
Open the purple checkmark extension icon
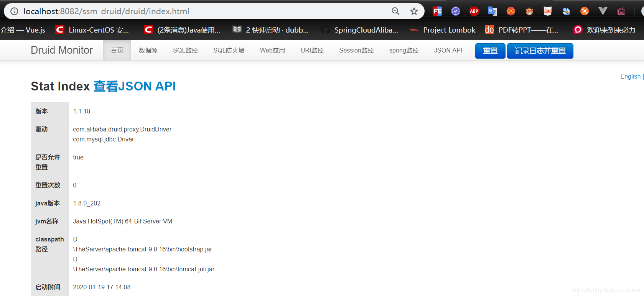[456, 11]
